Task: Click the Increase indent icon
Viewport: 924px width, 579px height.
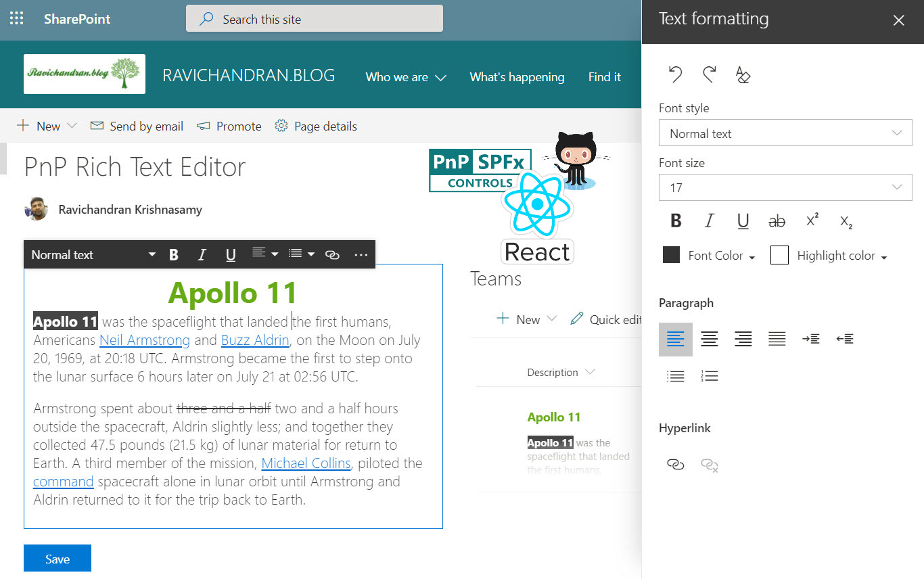Action: click(810, 339)
